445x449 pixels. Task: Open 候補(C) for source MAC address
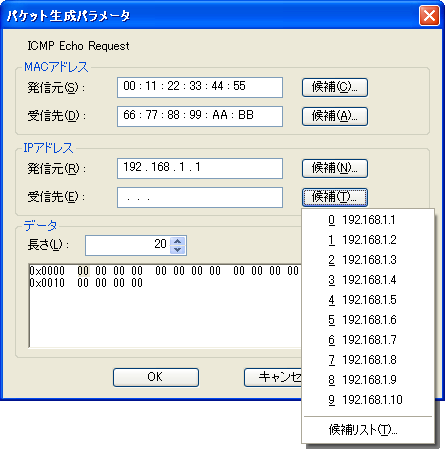(335, 87)
